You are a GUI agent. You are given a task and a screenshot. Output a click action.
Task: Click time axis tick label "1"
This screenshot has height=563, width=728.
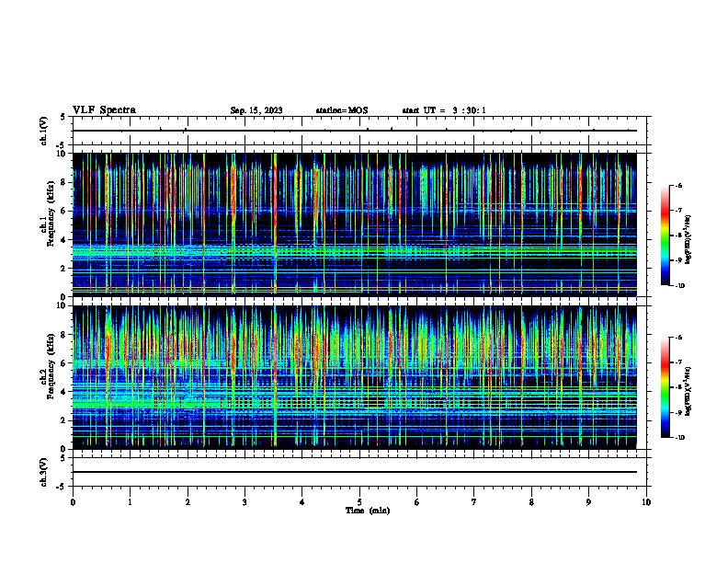pos(130,502)
